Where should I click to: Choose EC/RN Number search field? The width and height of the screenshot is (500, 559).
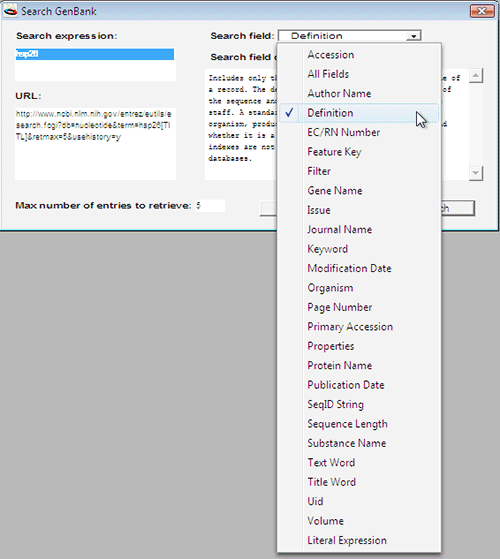pos(359,133)
